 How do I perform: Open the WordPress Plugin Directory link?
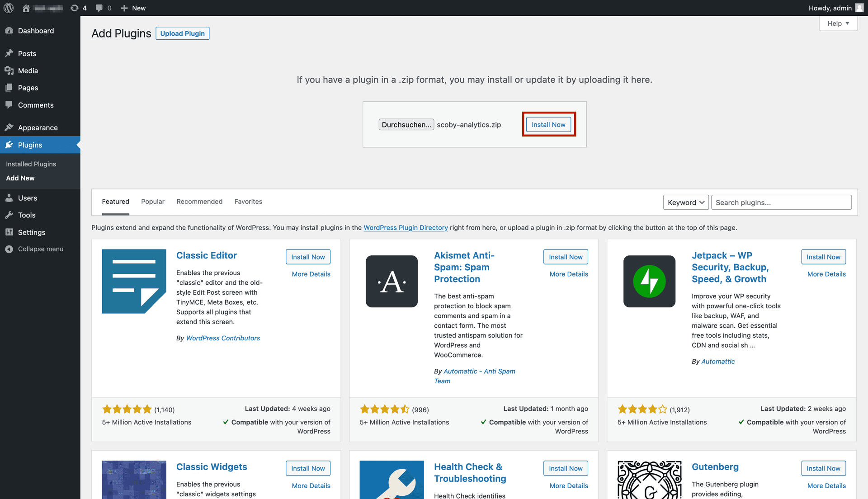[406, 228]
